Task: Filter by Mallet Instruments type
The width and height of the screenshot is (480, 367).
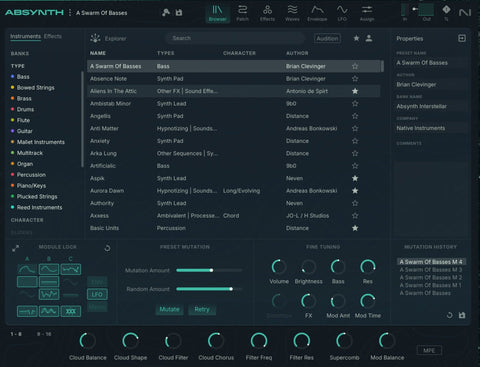Action: pos(41,142)
